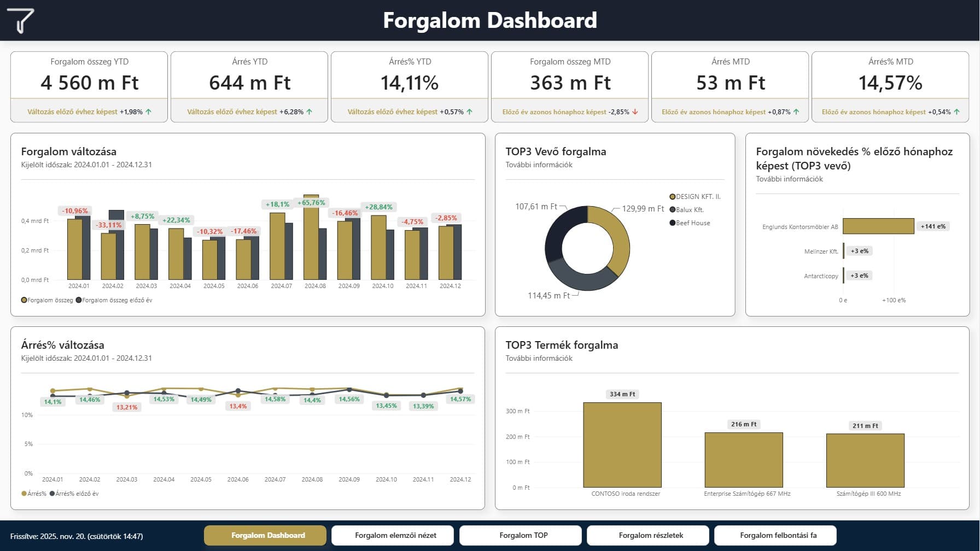Select Beef House legend dot

pyautogui.click(x=673, y=223)
